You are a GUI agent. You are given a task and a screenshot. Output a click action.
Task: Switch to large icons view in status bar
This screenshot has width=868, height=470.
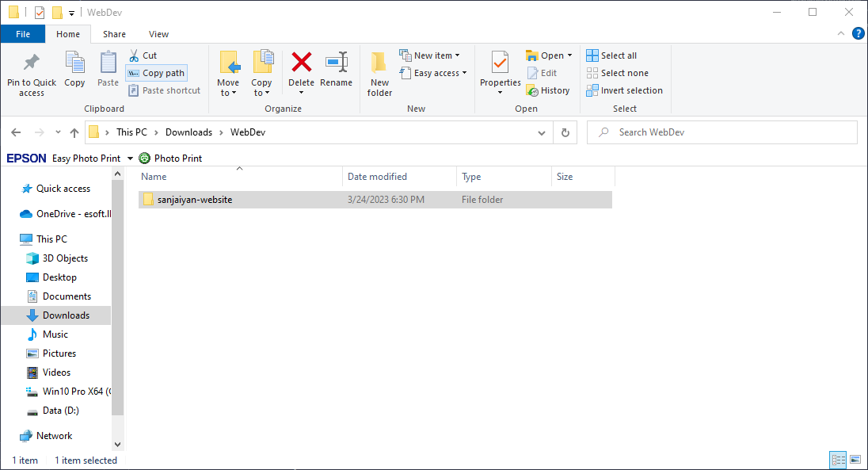pyautogui.click(x=855, y=460)
